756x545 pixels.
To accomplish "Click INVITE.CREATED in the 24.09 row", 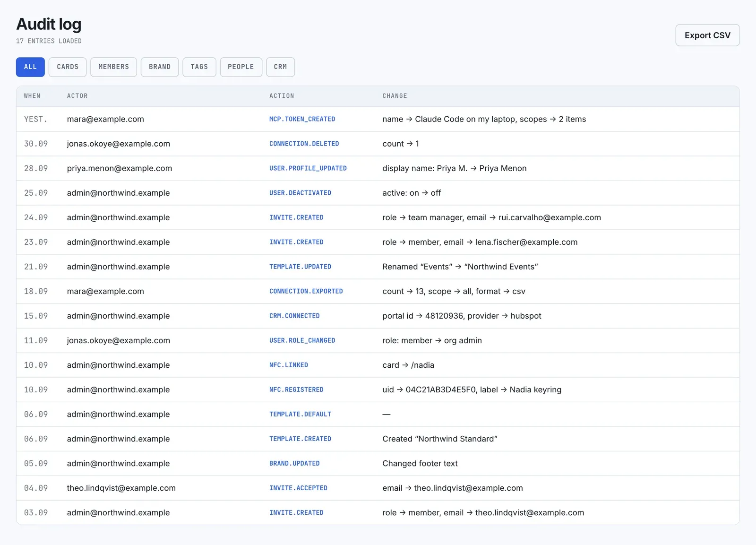I will 296,217.
